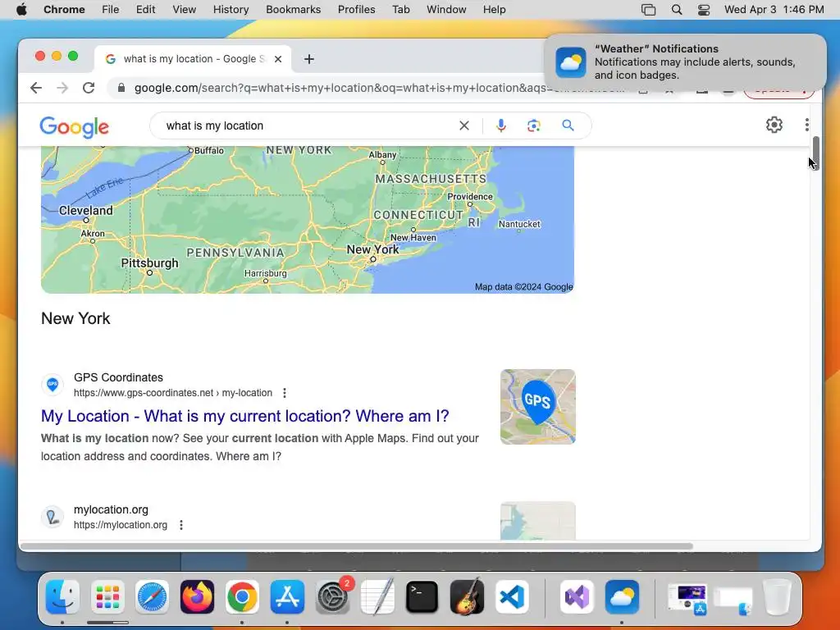Open Launchpad from the Dock
840x630 pixels.
(107, 597)
